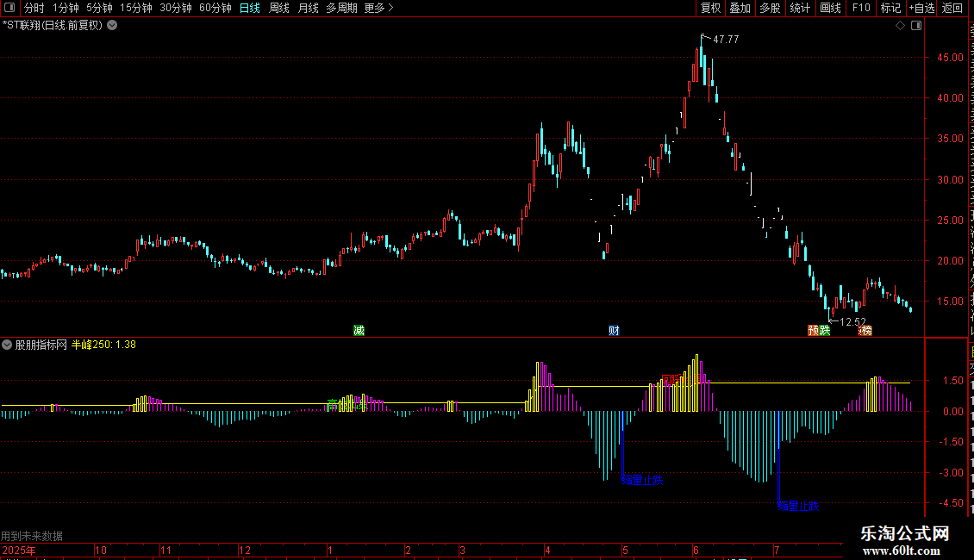
Task: Click the 1.50 indicator axis label
Action: [x=952, y=381]
